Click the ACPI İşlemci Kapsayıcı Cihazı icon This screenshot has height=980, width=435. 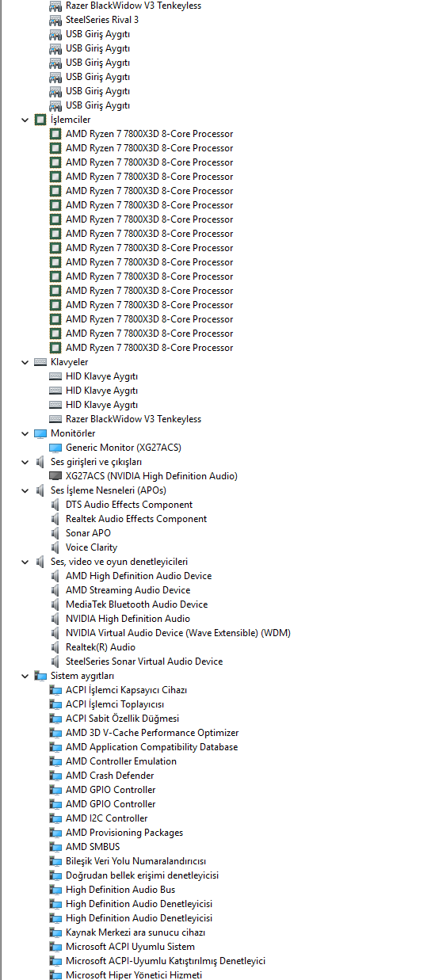pos(55,690)
